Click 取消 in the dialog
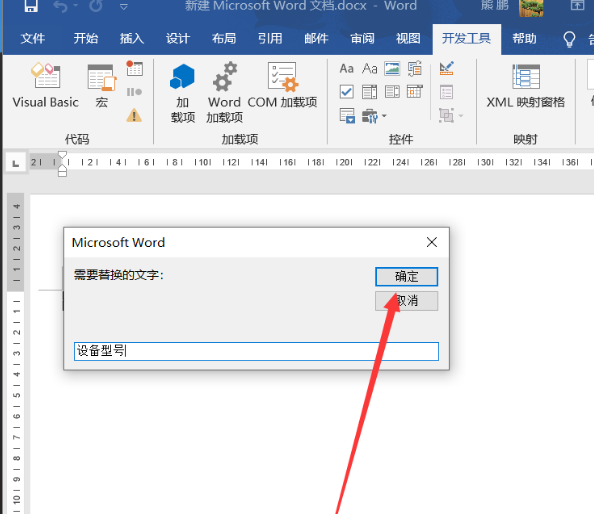 [406, 301]
